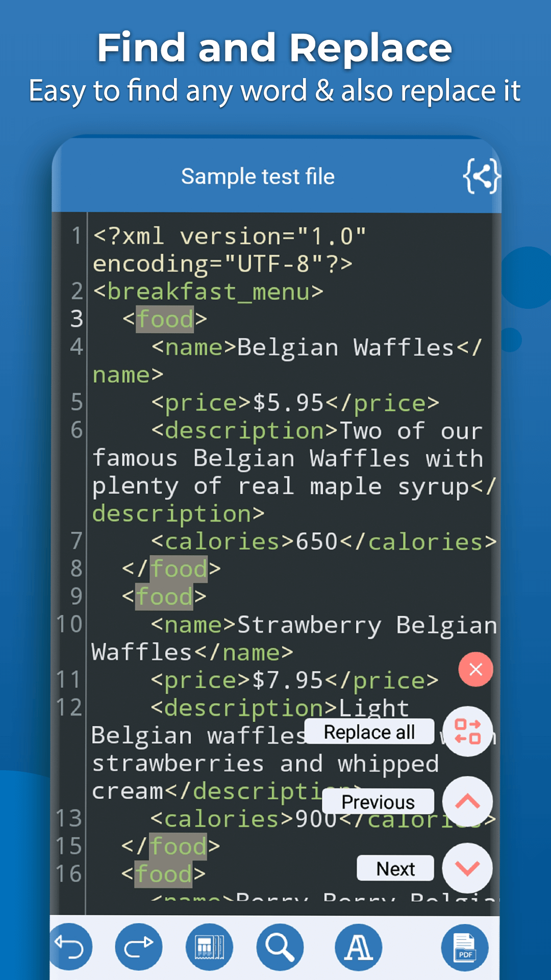Tap highlighted food tag on line 8
The width and height of the screenshot is (551, 980).
(179, 569)
